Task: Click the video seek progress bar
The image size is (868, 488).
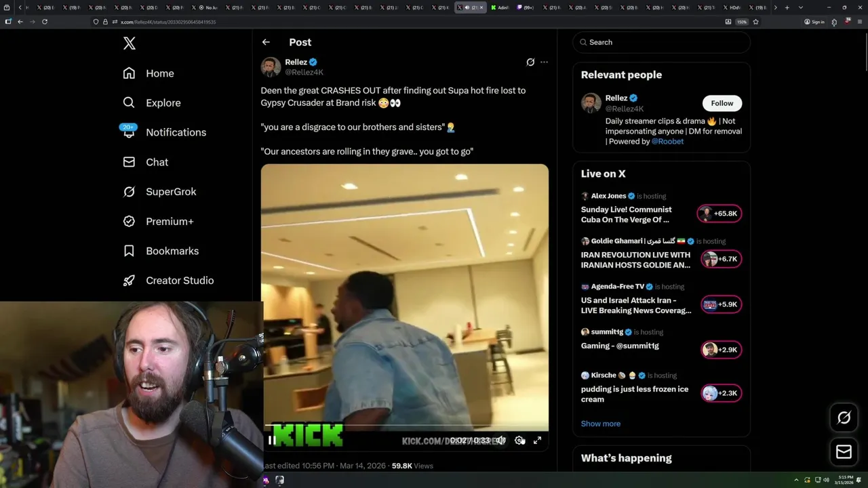Action: pyautogui.click(x=405, y=426)
